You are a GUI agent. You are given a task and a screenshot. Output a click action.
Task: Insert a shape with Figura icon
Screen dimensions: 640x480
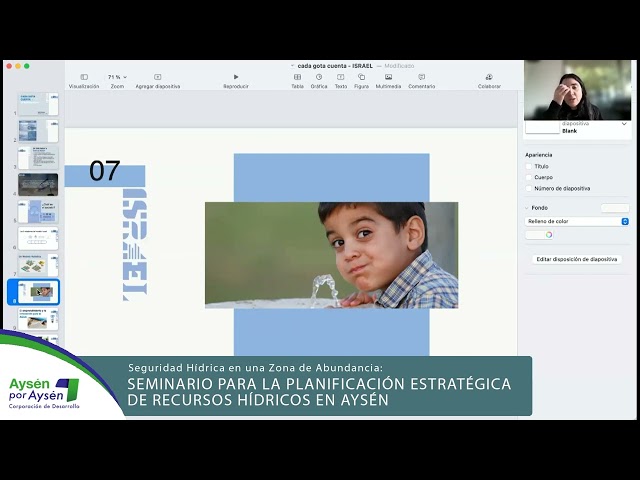[361, 77]
